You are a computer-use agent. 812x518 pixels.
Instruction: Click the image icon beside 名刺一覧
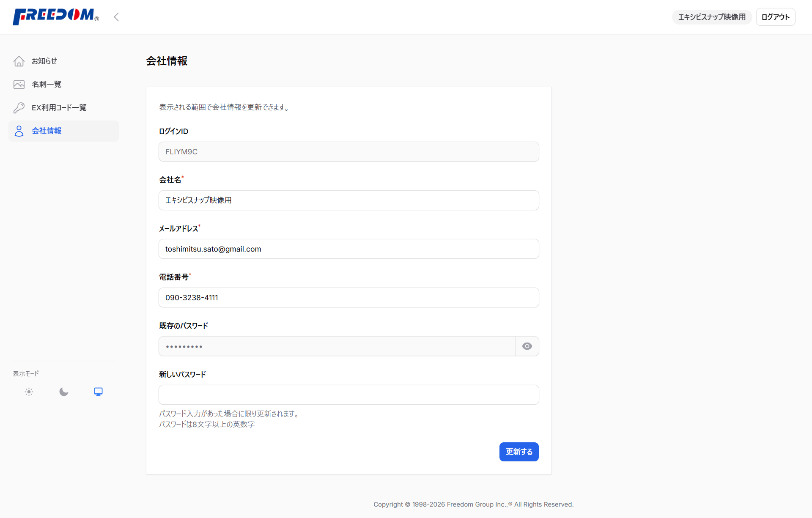click(19, 85)
